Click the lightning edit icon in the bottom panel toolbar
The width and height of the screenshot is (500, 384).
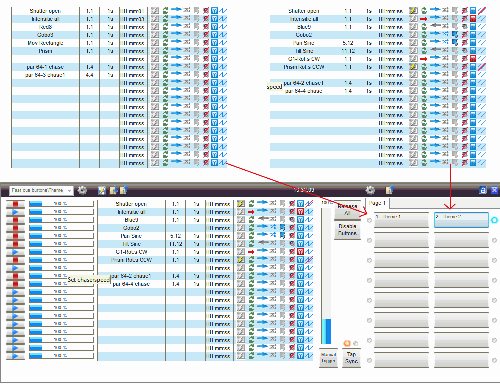tap(102, 190)
